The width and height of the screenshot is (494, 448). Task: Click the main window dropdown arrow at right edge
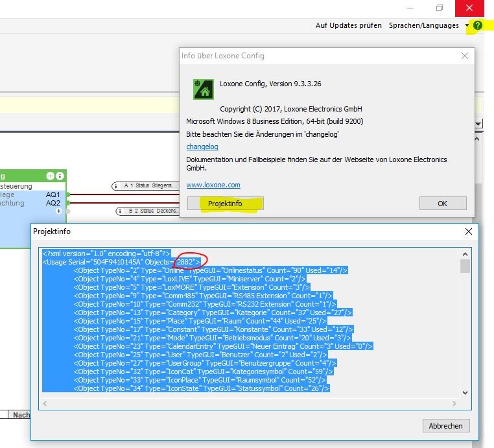pyautogui.click(x=478, y=124)
